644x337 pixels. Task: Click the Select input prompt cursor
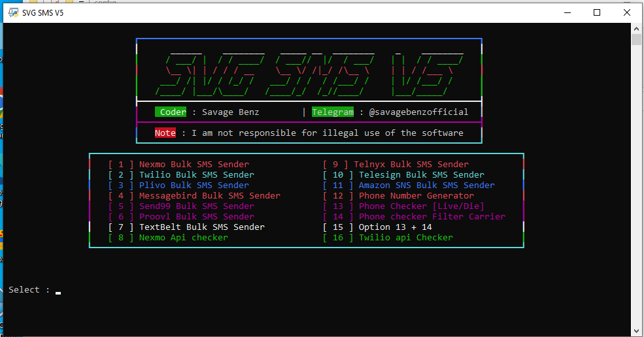pyautogui.click(x=58, y=291)
